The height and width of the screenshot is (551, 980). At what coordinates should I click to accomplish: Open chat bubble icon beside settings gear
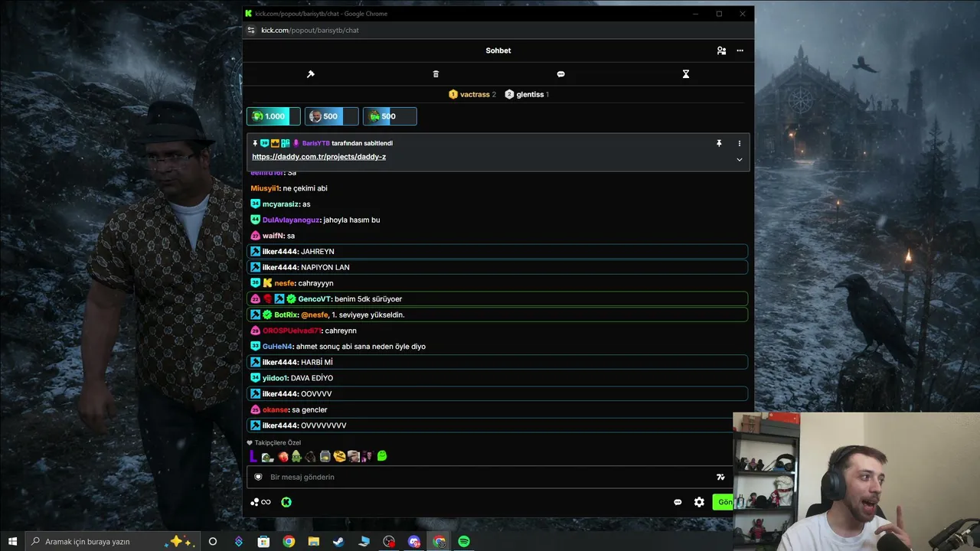tap(678, 502)
